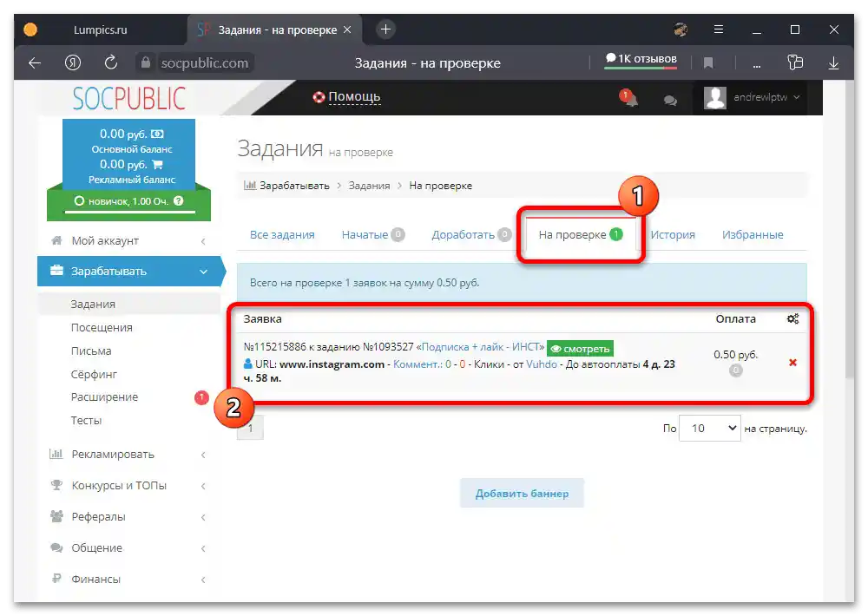Click the Задания breadcrumb link
868x616 pixels.
(x=369, y=186)
